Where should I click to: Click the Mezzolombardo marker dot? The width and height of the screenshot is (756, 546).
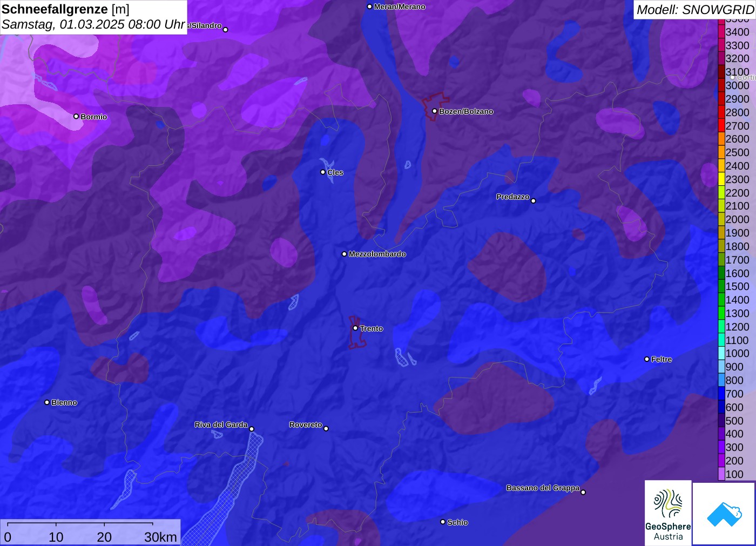tap(345, 254)
